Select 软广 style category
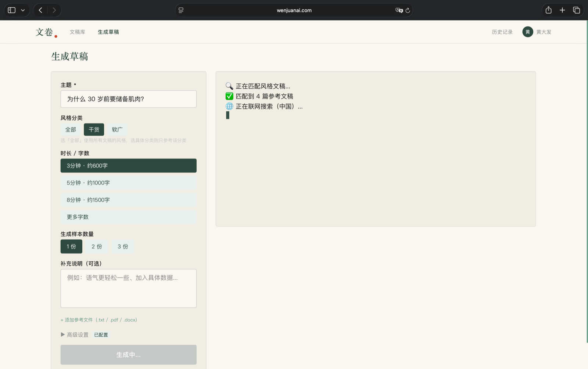 (x=117, y=129)
